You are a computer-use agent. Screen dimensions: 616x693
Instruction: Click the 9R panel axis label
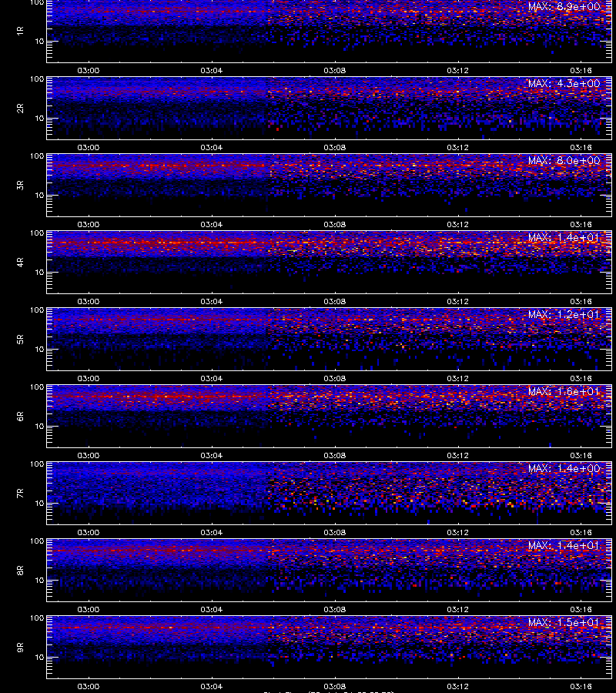tap(20, 647)
